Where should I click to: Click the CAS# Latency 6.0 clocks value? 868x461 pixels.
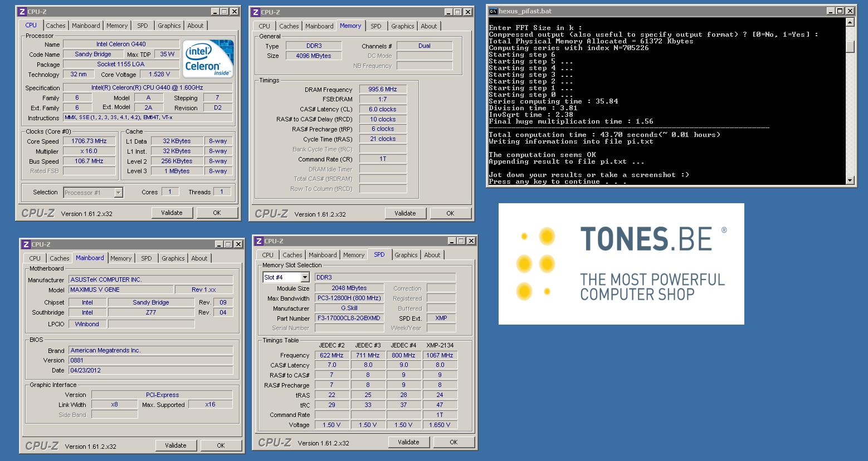pos(383,109)
